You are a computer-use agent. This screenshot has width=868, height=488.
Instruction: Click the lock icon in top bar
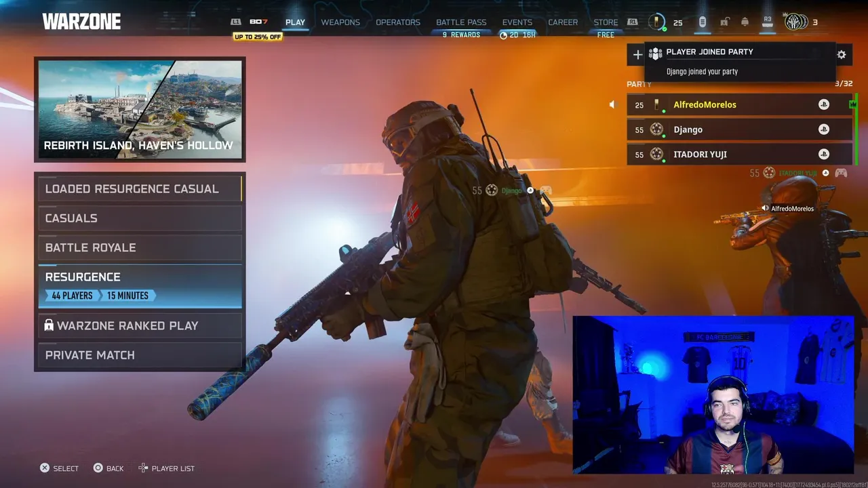coord(724,22)
